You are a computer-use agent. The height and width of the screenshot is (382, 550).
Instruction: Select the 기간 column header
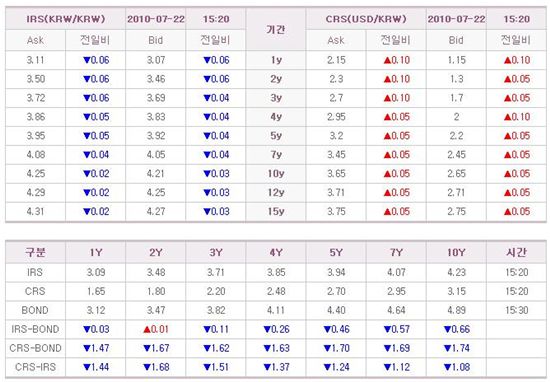tap(276, 29)
